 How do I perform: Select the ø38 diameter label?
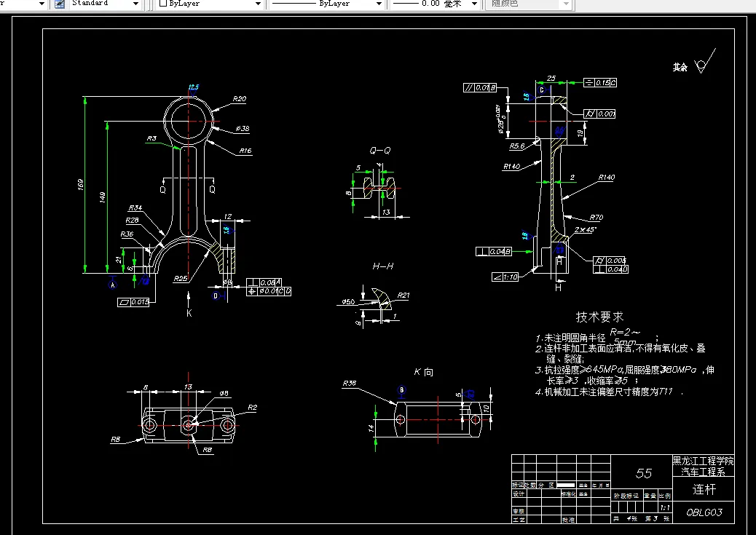click(243, 129)
